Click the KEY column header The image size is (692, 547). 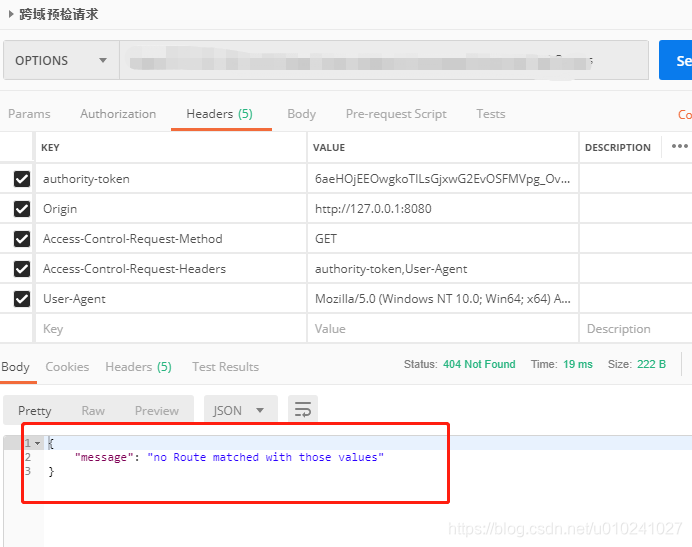(x=50, y=147)
